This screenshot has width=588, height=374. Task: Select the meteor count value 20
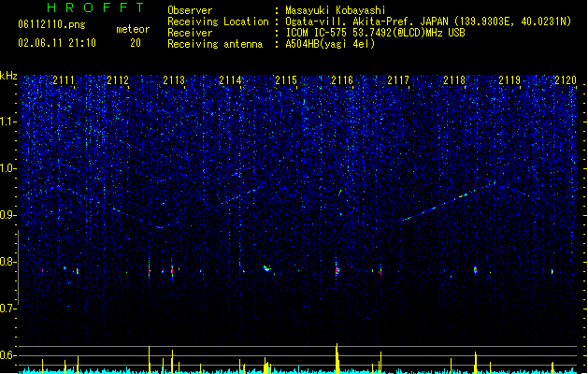pyautogui.click(x=136, y=43)
